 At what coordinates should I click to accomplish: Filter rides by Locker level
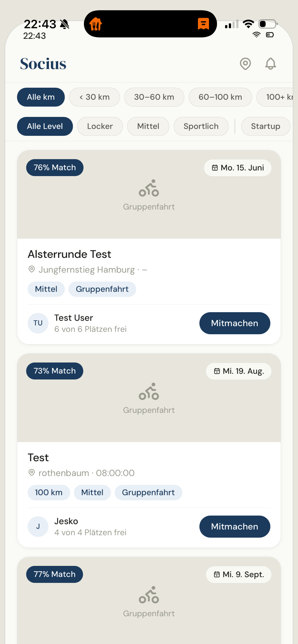click(100, 126)
